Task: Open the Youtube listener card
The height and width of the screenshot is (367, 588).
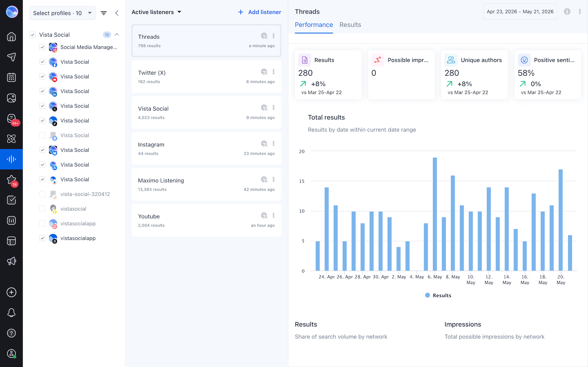Action: [206, 220]
